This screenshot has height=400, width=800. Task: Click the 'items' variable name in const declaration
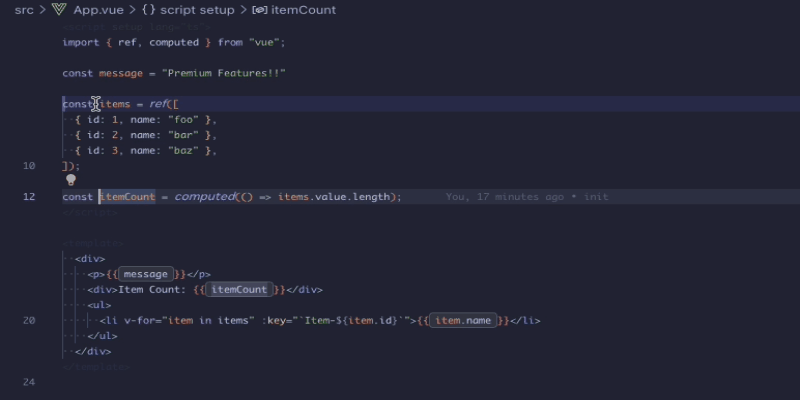[x=115, y=104]
